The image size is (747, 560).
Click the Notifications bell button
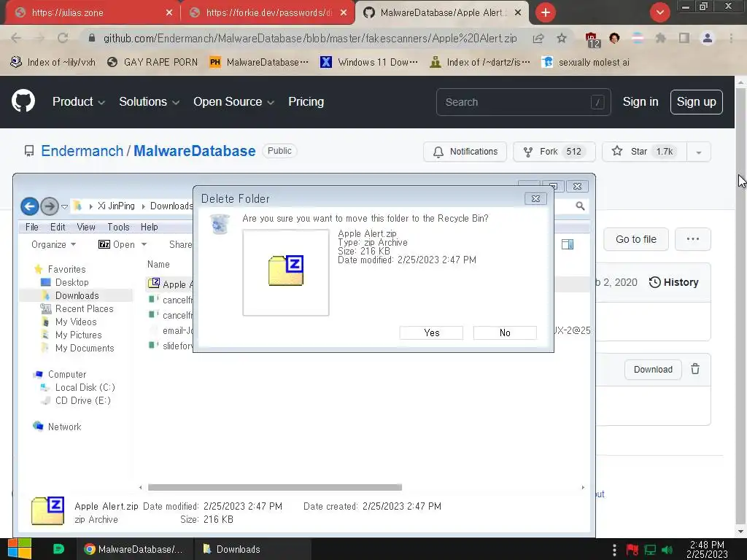(465, 152)
